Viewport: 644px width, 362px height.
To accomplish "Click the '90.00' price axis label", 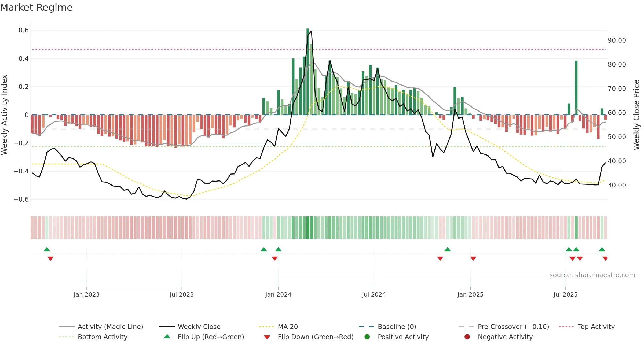I will [617, 40].
